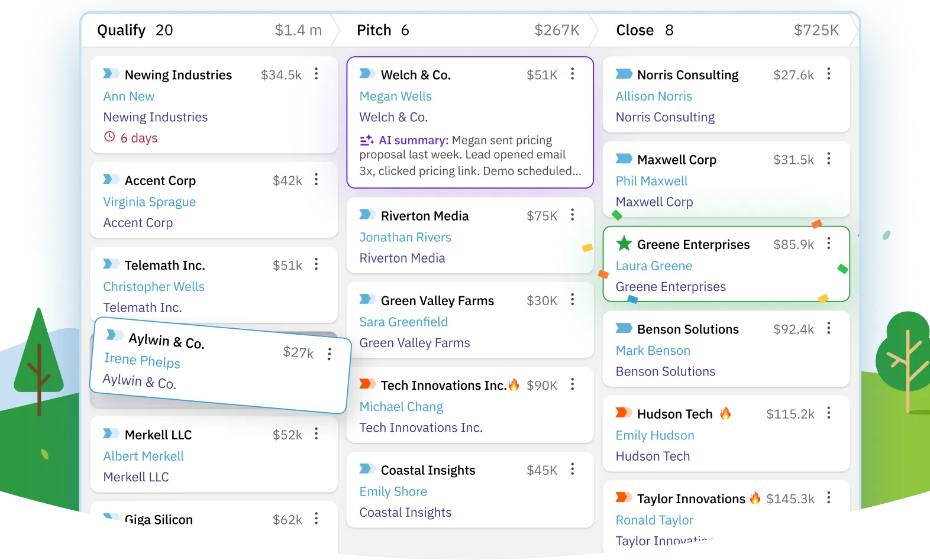Viewport: 930px width, 560px height.
Task: Select the Qualify stage header
Action: (121, 30)
